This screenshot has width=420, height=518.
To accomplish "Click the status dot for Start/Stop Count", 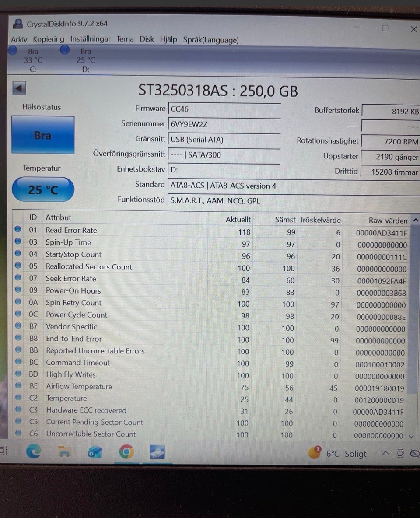I will coord(18,253).
